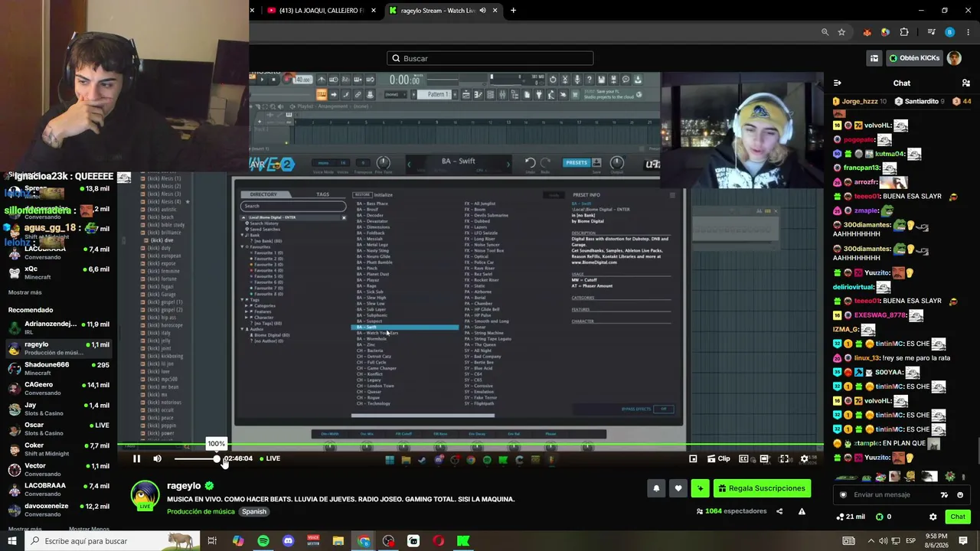
Task: Open Adrianozendej recommended channel
Action: 58,328
